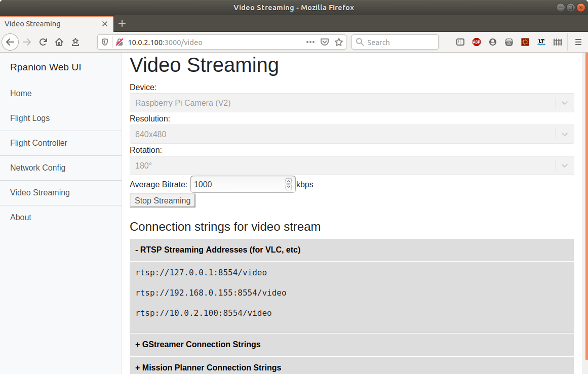Reload the page with the refresh icon
Screen dimensions: 588x374
click(43, 42)
